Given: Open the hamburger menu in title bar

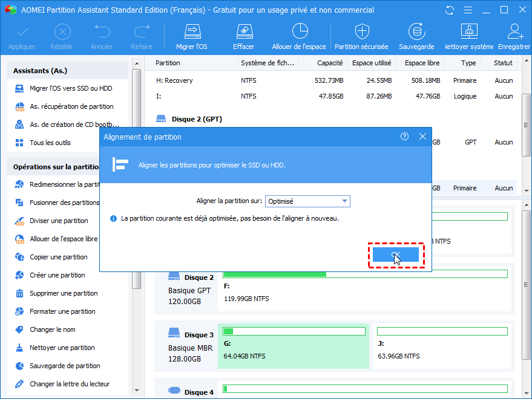Looking at the screenshot, I should point(468,10).
